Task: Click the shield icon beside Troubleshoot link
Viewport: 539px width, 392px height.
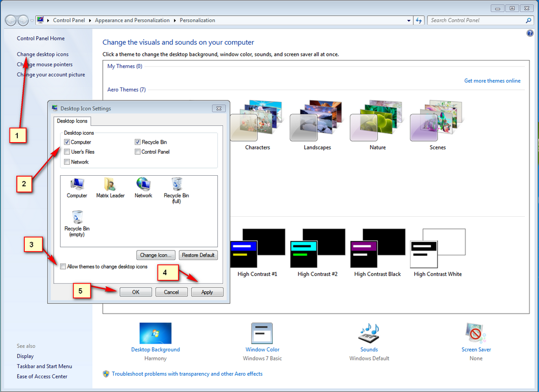Action: (x=106, y=374)
